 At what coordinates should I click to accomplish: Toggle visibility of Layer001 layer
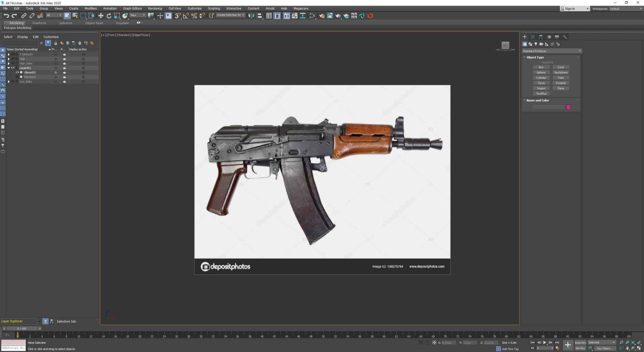(x=13, y=68)
